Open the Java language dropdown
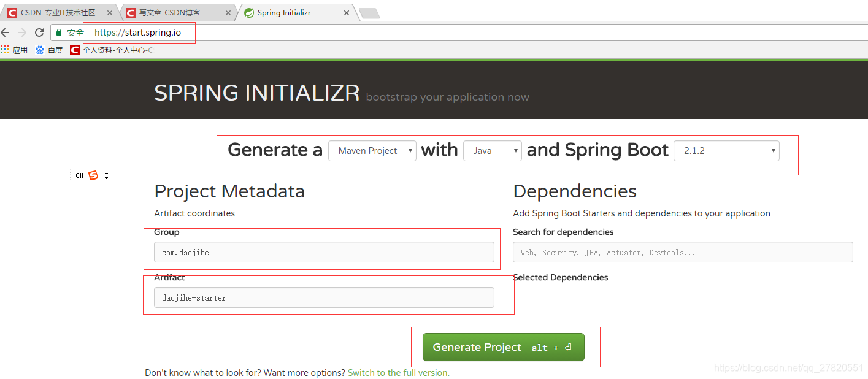The image size is (868, 379). (493, 151)
